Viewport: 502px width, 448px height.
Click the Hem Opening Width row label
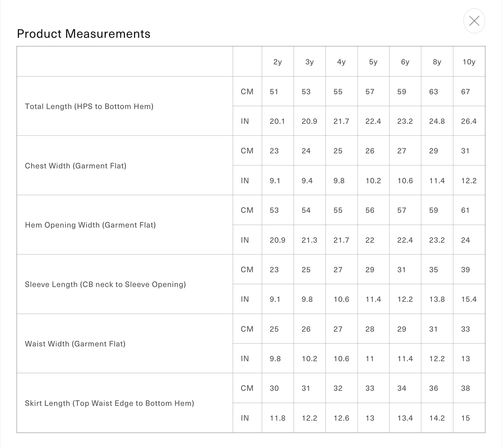pyautogui.click(x=90, y=225)
